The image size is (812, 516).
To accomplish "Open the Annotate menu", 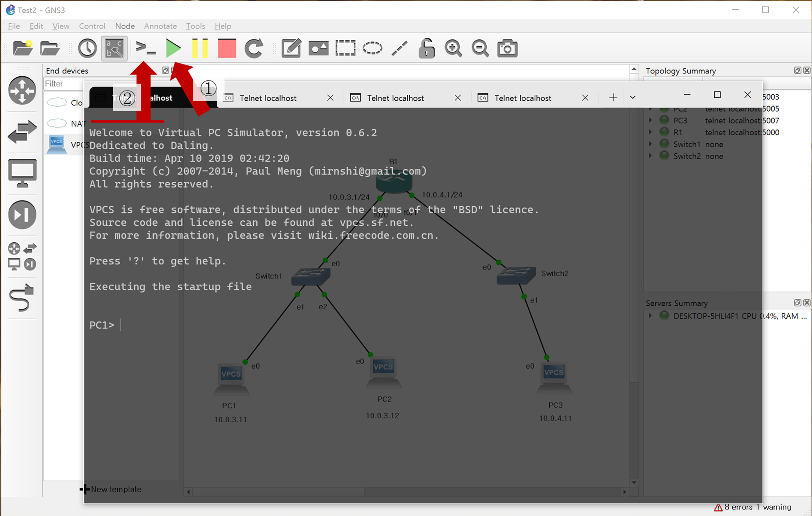I will click(160, 26).
